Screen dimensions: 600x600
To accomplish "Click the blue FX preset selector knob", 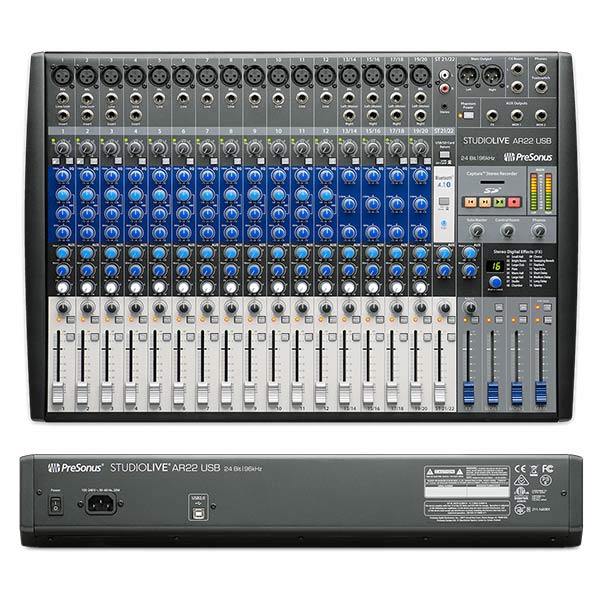I will (496, 282).
